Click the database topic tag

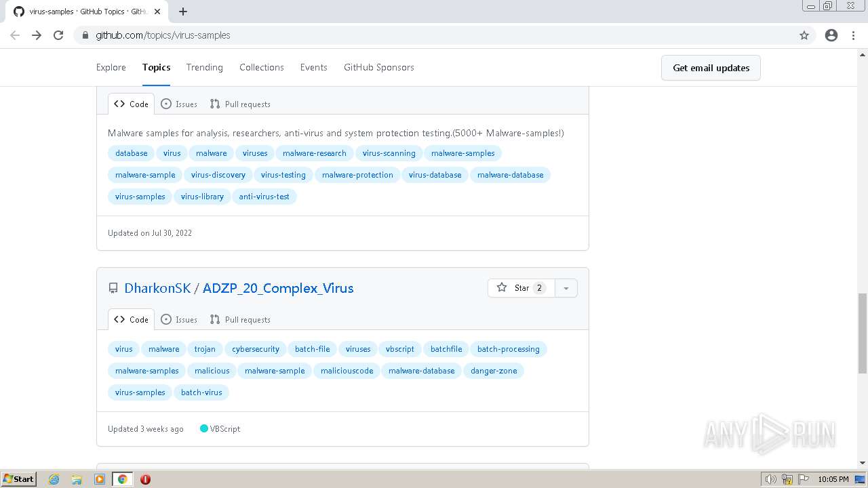pos(131,153)
